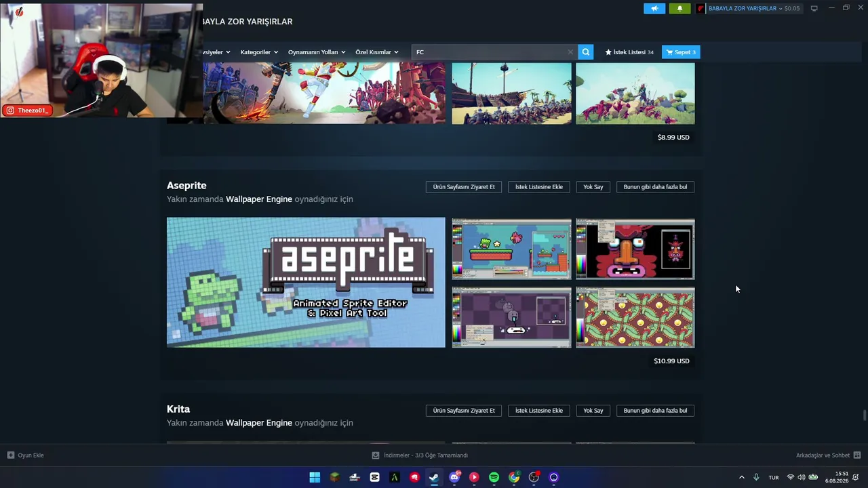Image resolution: width=868 pixels, height=488 pixels.
Task: Click Ürün Sayfasını Ziyaret Et for Aseprite
Action: (464, 186)
